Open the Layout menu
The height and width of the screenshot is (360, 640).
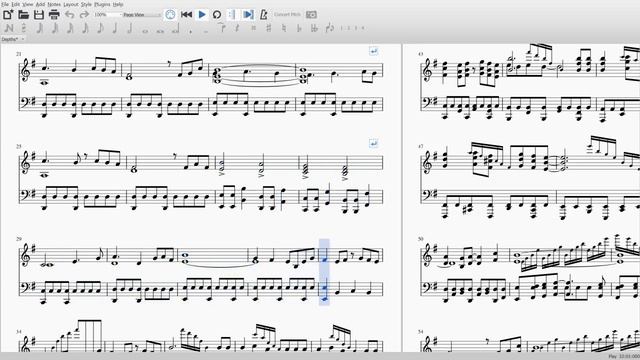(x=71, y=4)
